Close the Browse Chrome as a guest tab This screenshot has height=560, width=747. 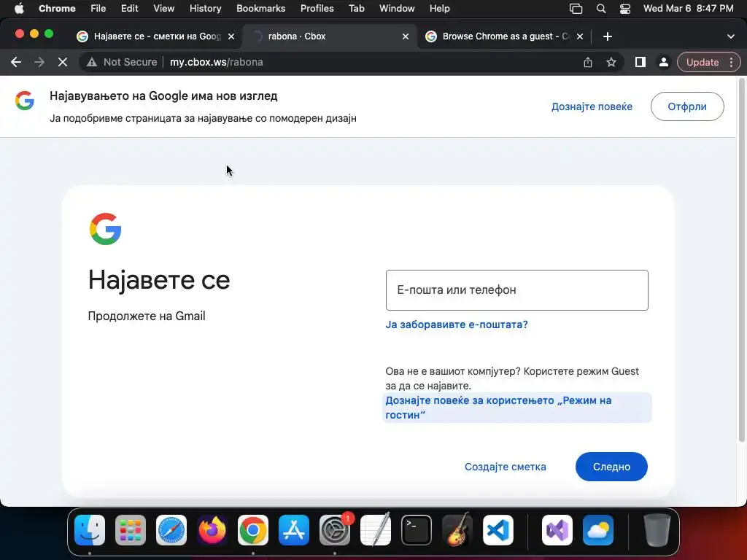click(x=580, y=36)
